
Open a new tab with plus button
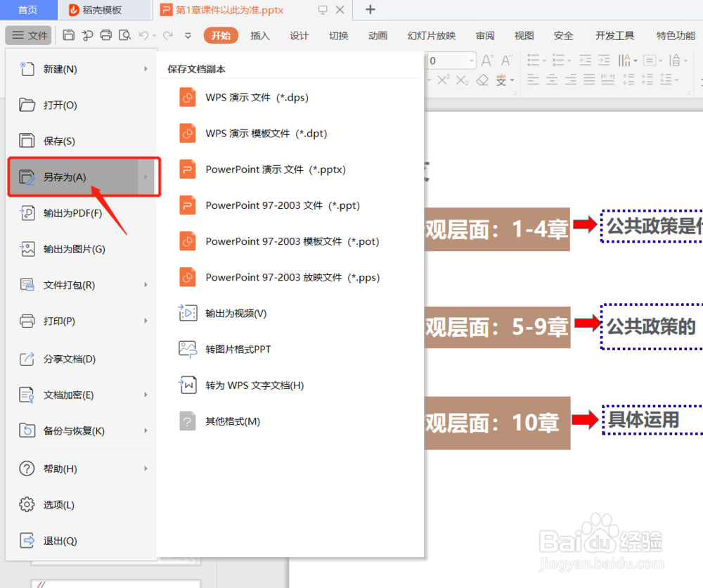click(370, 9)
